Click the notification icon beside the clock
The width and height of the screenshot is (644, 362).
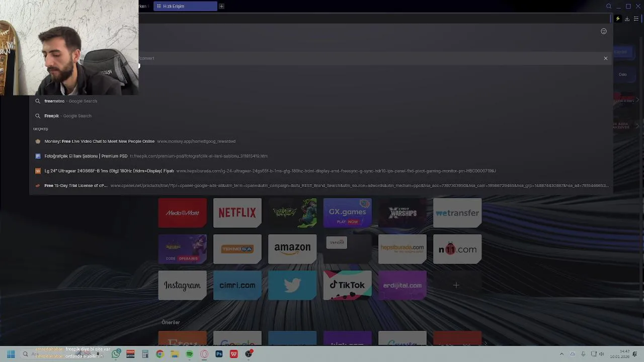pos(635,354)
